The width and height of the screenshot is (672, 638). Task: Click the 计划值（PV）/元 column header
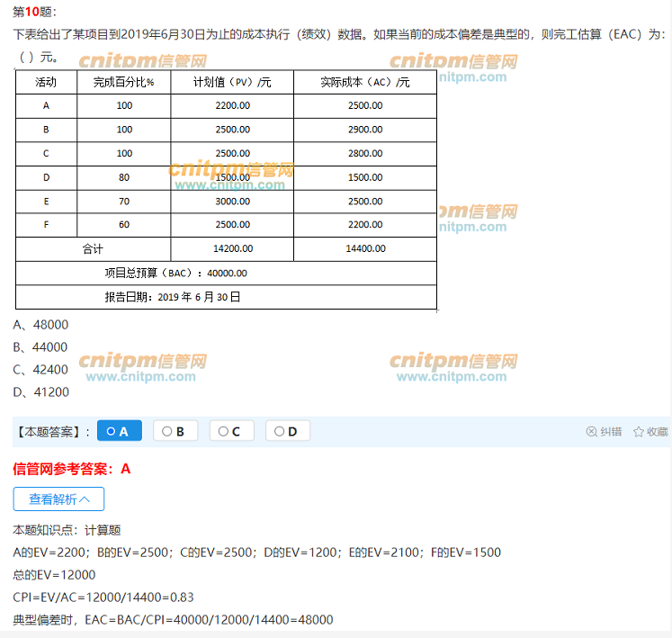(x=232, y=83)
